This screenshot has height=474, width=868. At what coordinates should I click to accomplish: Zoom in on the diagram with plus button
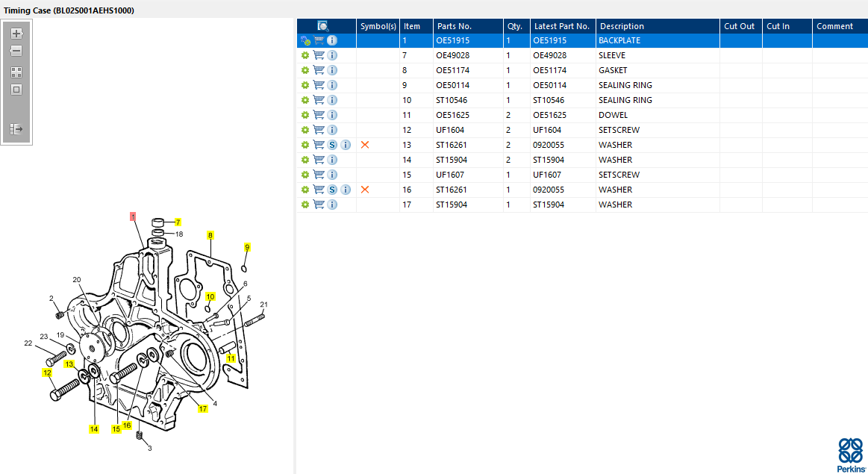(x=16, y=34)
